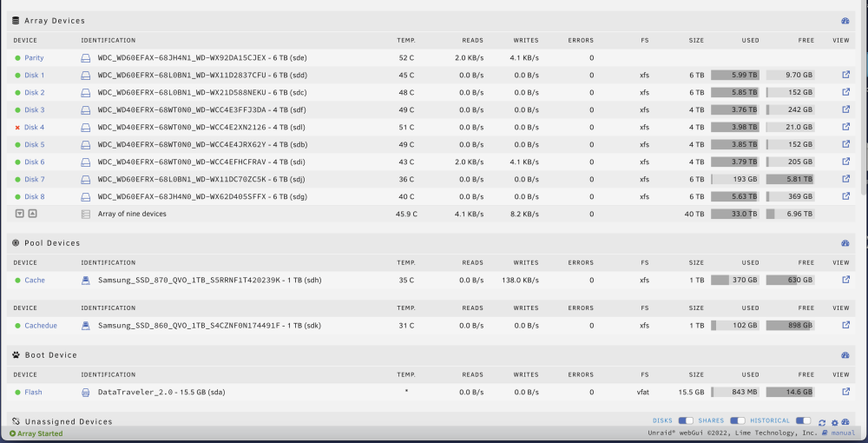This screenshot has width=868, height=443.
Task: Browse the Cachedue pool via view icon
Action: pyautogui.click(x=845, y=325)
